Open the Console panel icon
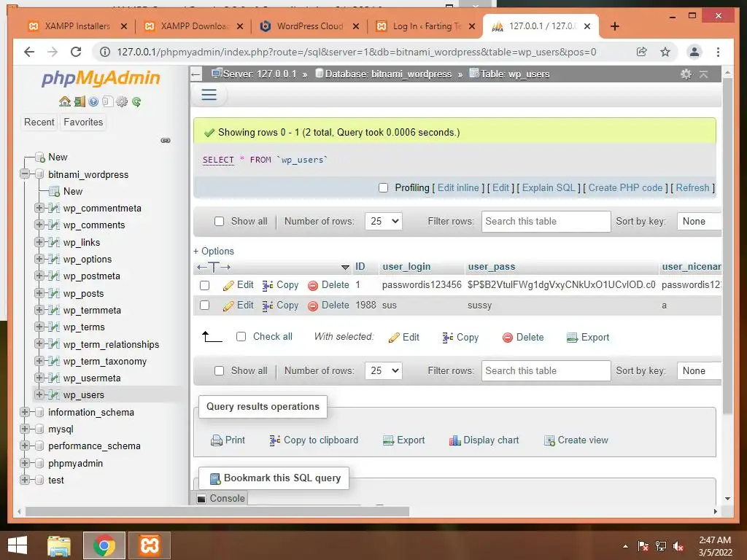The height and width of the screenshot is (560, 747). (x=201, y=499)
